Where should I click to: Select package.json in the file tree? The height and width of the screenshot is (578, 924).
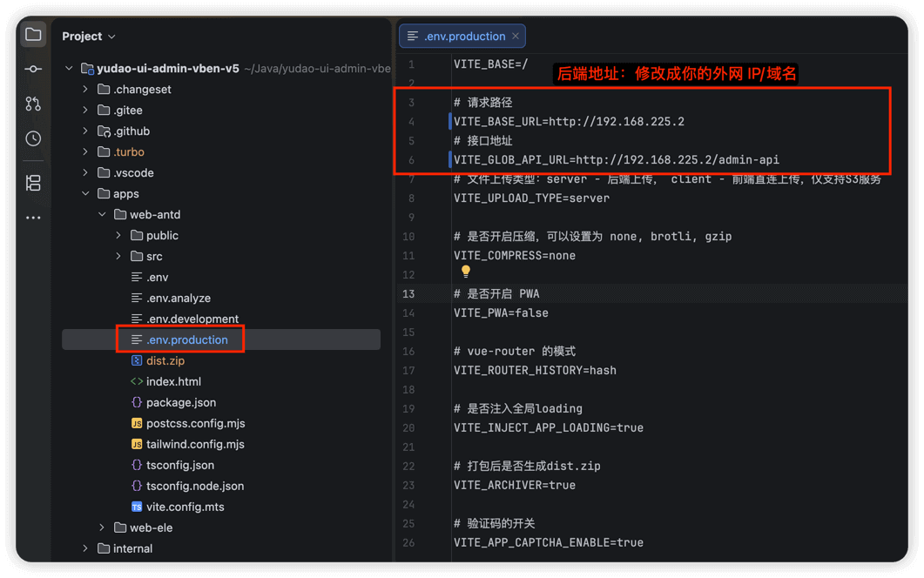pos(180,402)
